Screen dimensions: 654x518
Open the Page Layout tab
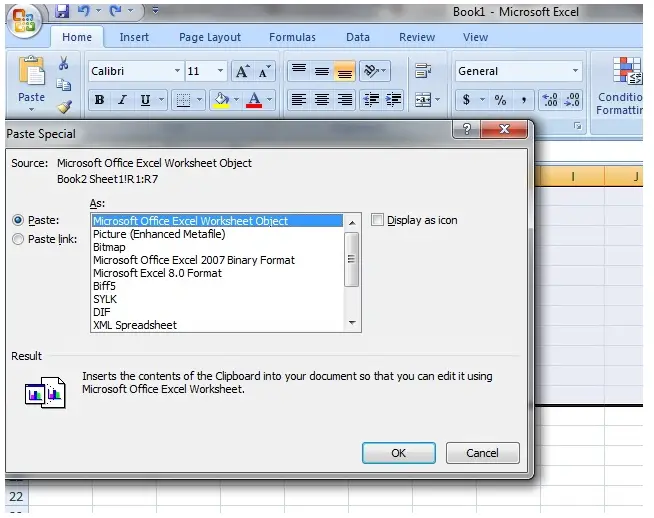(x=210, y=37)
